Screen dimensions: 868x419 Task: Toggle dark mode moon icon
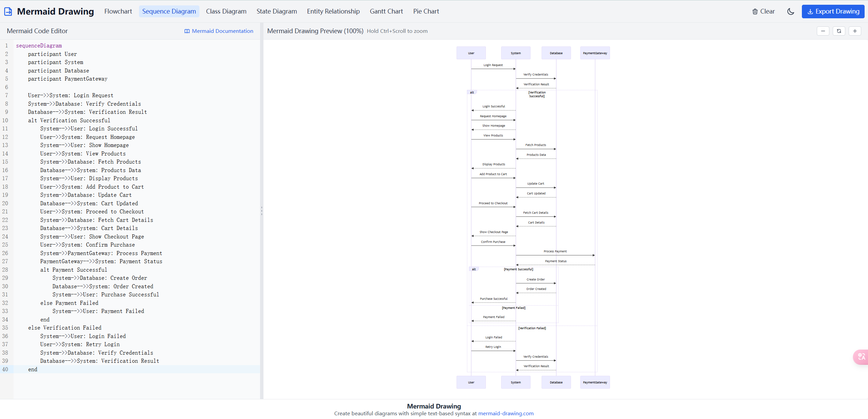791,12
